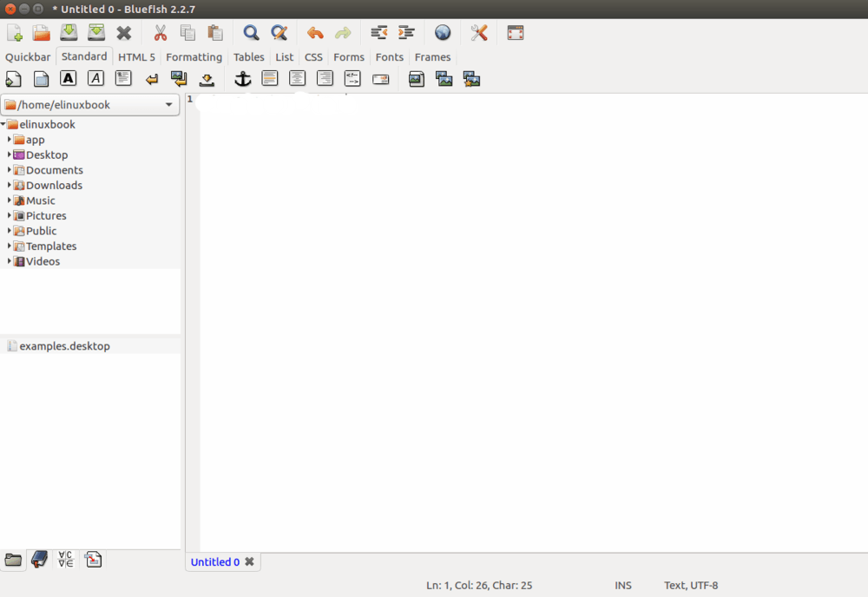The height and width of the screenshot is (597, 868).
Task: Right-justify the selected text
Action: pos(325,79)
